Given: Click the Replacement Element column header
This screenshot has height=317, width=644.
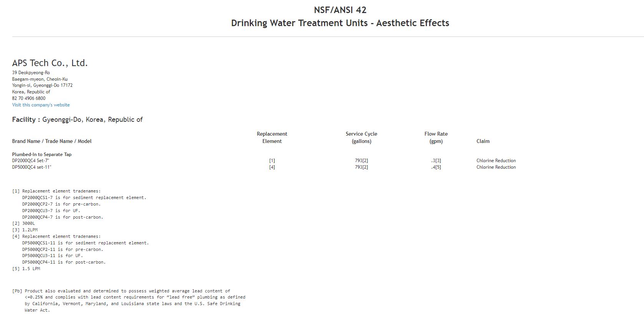Looking at the screenshot, I should point(272,138).
